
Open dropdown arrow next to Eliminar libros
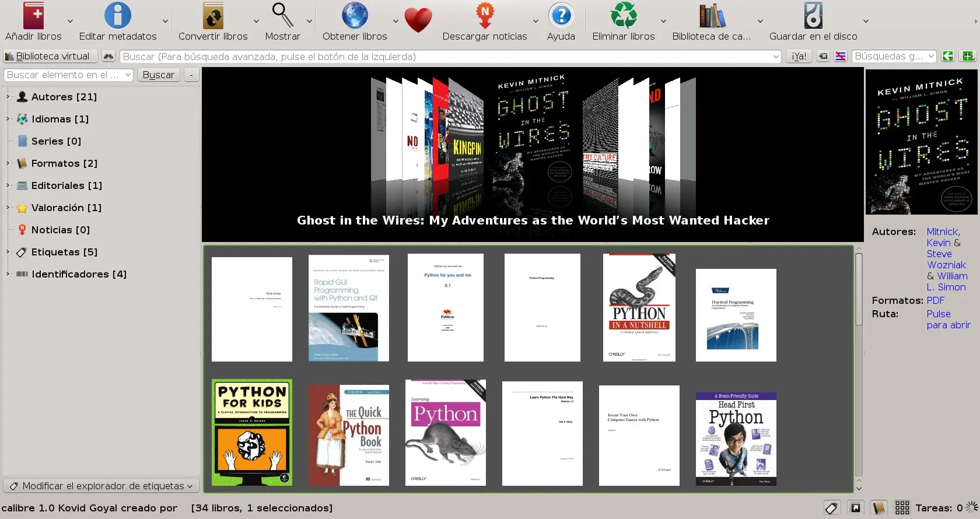(663, 21)
